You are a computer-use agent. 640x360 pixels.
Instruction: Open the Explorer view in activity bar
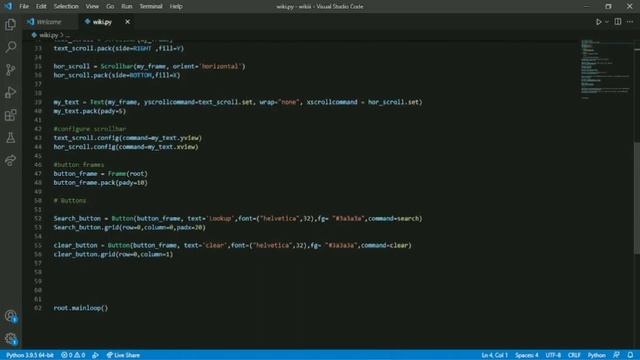click(x=11, y=25)
